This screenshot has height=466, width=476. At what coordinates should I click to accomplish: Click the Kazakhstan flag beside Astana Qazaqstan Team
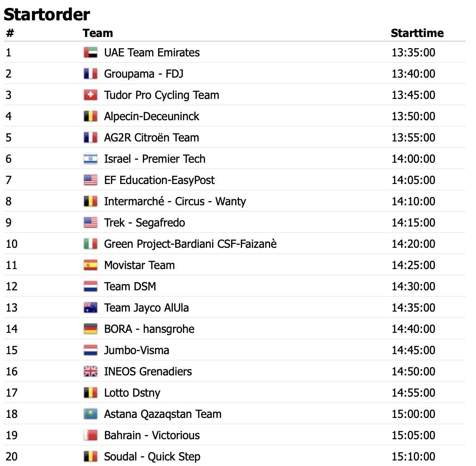91,414
